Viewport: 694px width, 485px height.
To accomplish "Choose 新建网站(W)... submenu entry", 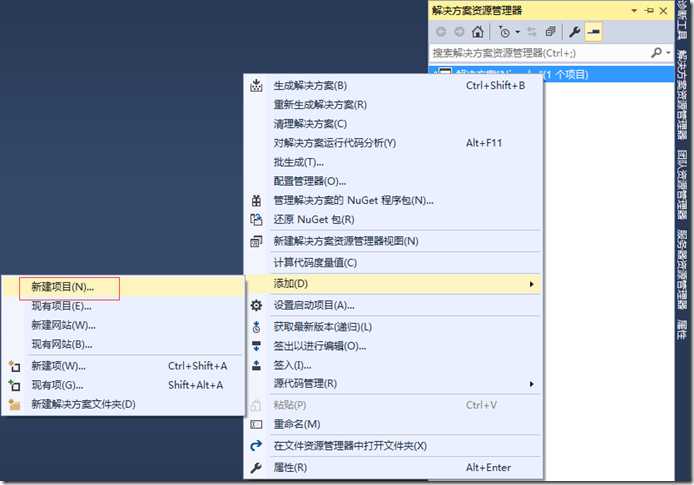I will point(123,325).
